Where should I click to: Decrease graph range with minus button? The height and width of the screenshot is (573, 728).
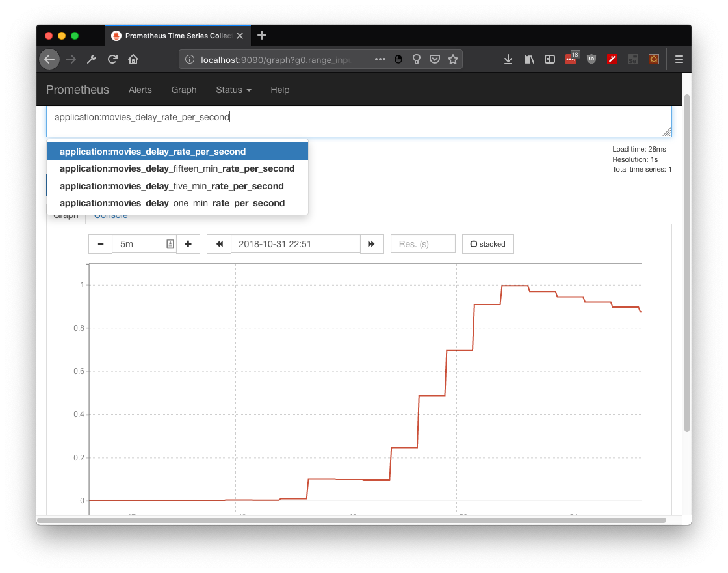point(101,244)
